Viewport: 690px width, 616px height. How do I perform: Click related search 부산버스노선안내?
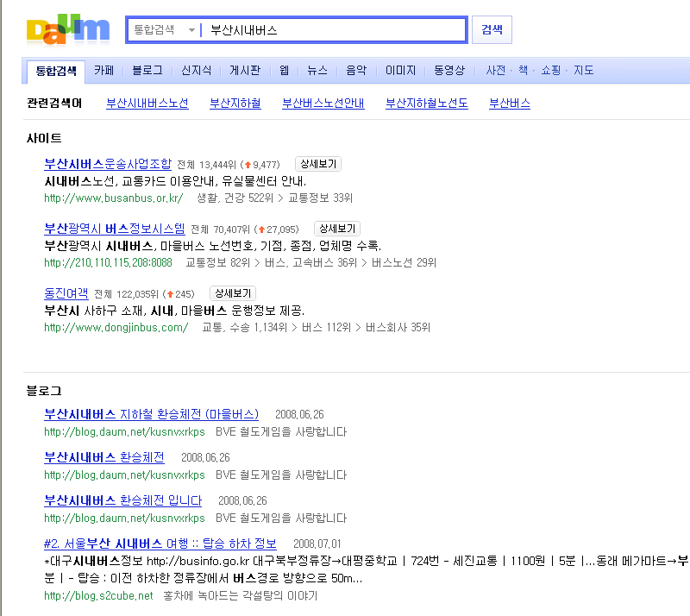(323, 104)
